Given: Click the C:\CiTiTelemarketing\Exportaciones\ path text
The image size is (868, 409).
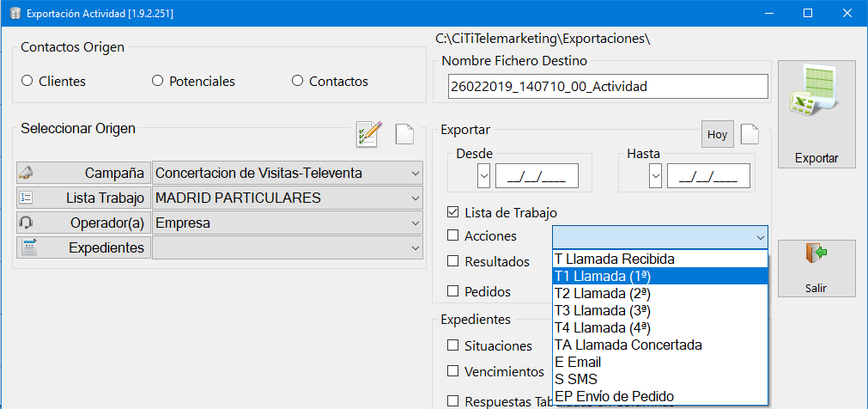Looking at the screenshot, I should (543, 39).
